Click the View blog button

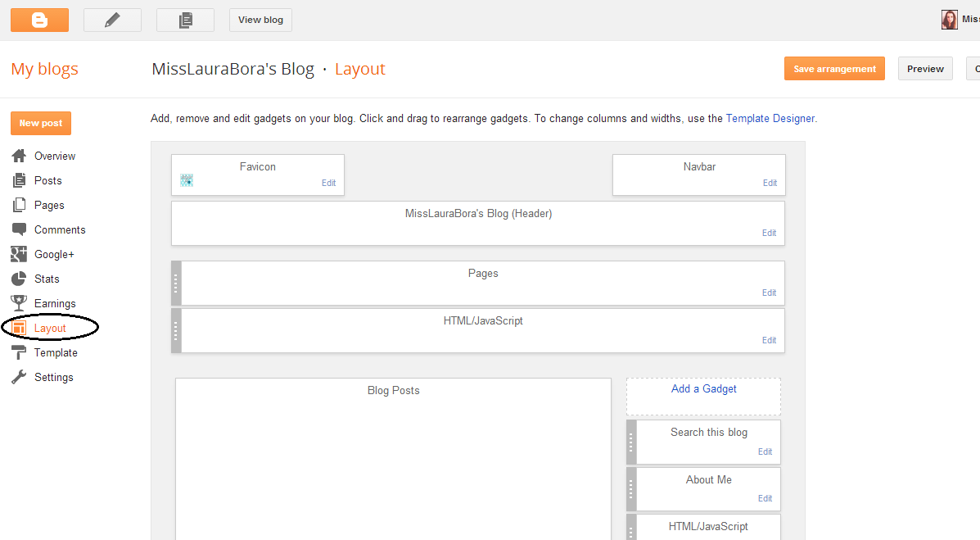coord(260,20)
